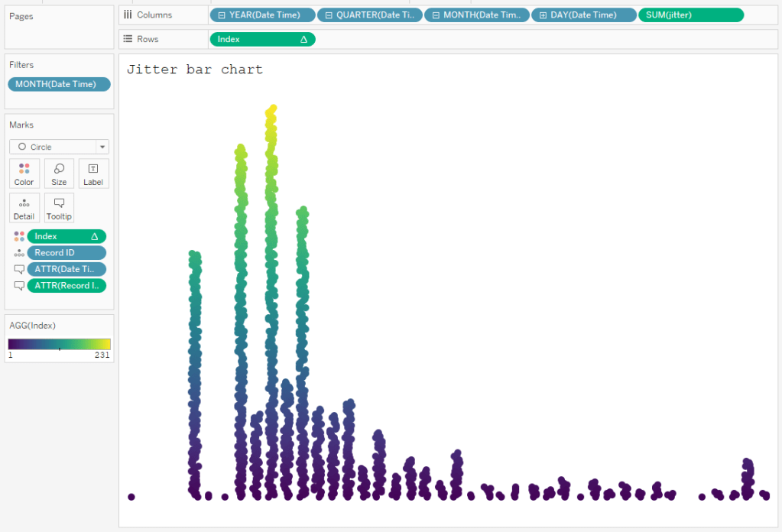This screenshot has height=532, width=782.
Task: Click the color dots icon beside Index pill
Action: tap(19, 235)
